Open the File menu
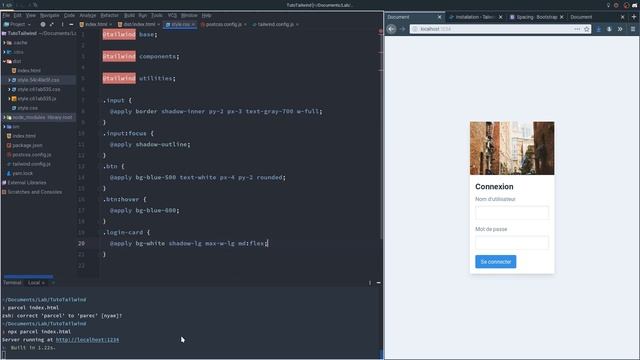This screenshot has width=640, height=360. (x=6, y=15)
